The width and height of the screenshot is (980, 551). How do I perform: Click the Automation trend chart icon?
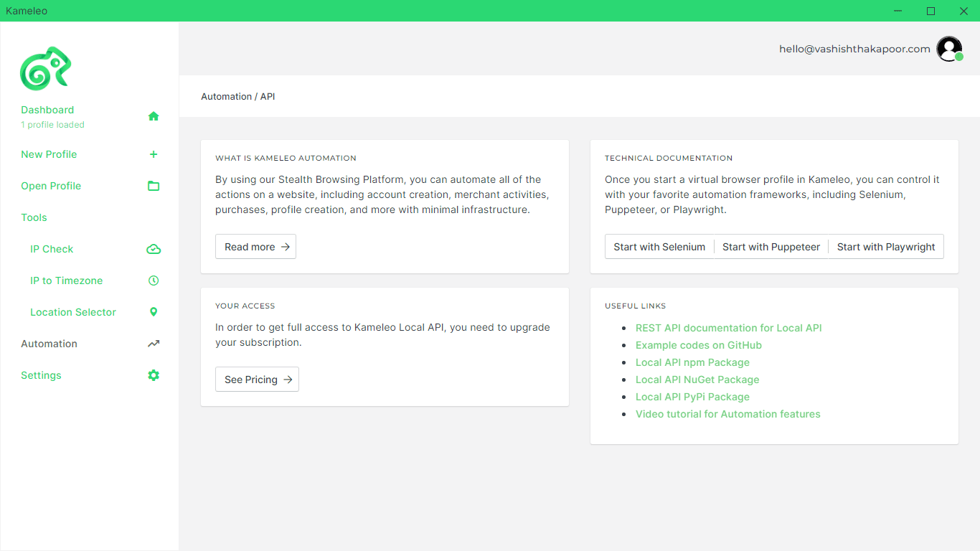[154, 344]
